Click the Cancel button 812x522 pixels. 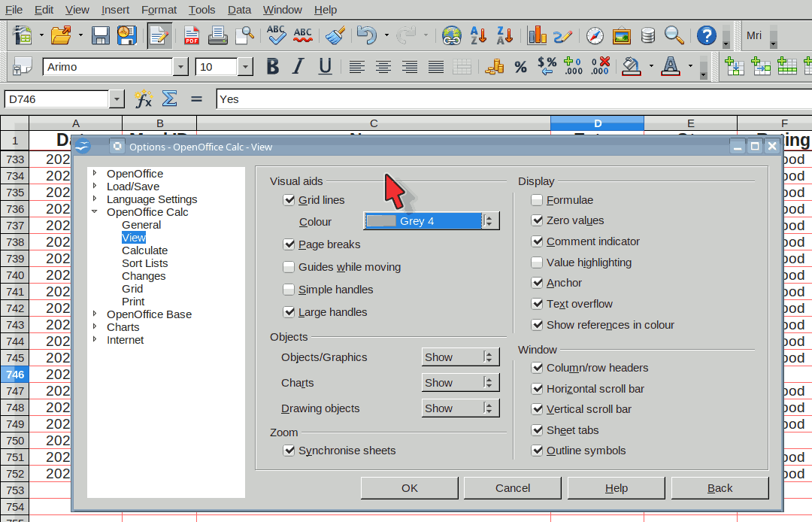click(x=513, y=487)
